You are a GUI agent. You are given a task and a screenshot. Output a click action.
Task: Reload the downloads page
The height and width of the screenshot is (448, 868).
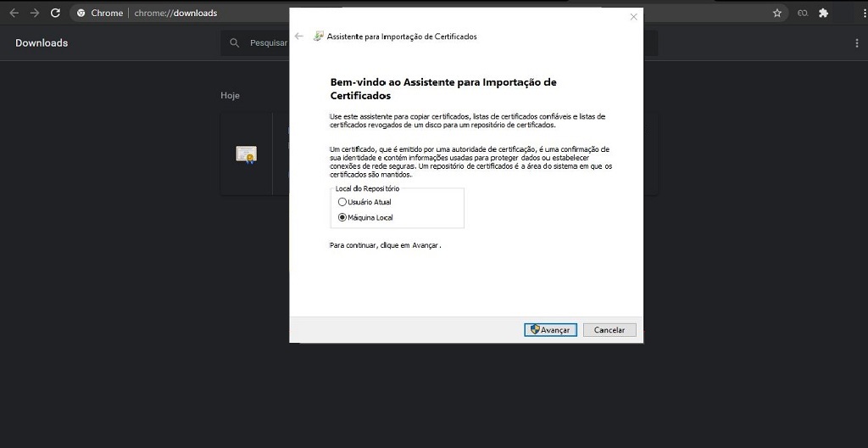[x=55, y=13]
